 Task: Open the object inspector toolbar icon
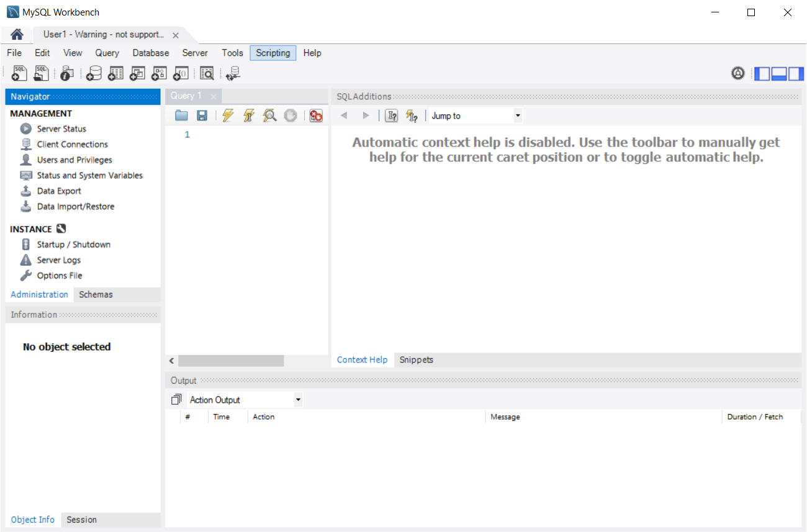[67, 73]
